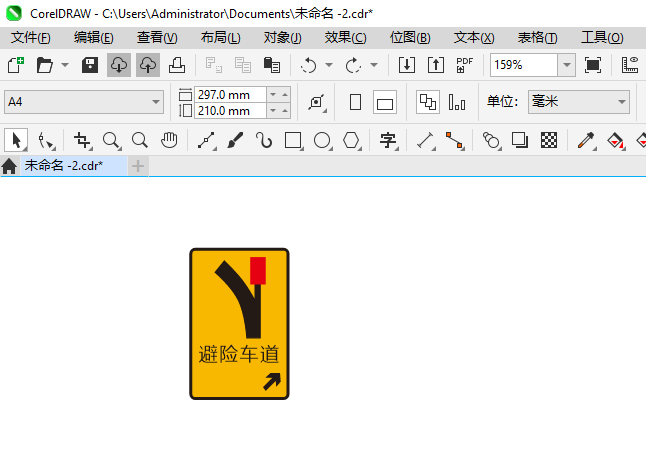Click the page height 210.0 mm field
Screen dimensions: 646x452
(x=230, y=111)
